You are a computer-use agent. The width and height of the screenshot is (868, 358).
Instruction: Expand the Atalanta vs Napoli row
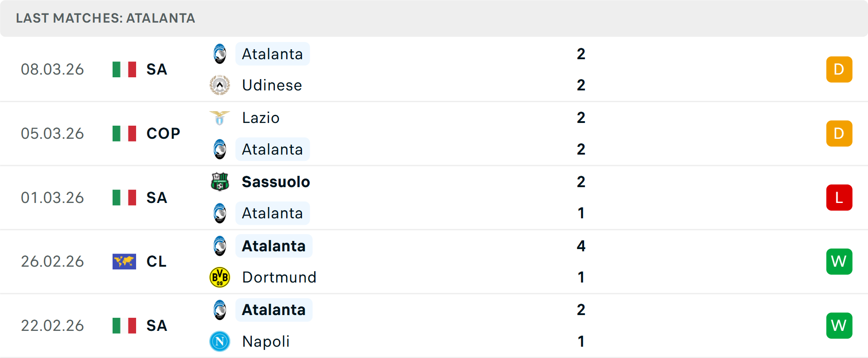click(x=434, y=325)
